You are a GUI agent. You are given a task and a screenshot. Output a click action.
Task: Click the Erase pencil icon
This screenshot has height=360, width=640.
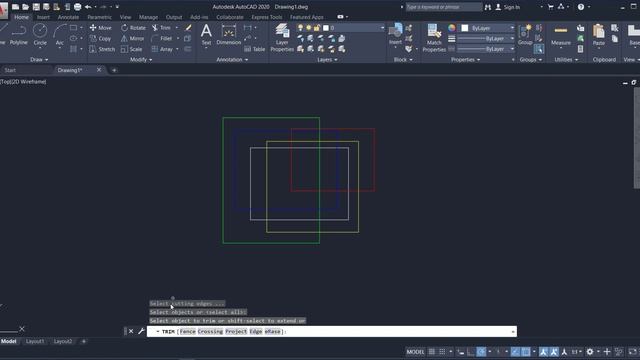[188, 28]
